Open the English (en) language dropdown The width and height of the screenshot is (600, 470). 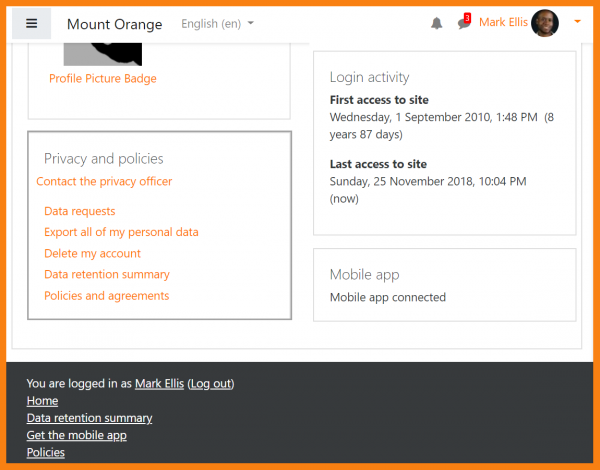pos(217,23)
